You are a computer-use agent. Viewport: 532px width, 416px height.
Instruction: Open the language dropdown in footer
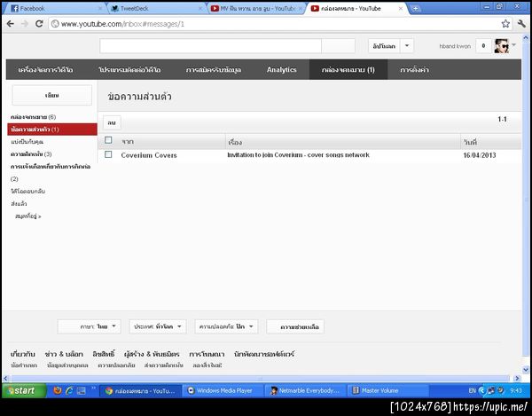click(90, 326)
